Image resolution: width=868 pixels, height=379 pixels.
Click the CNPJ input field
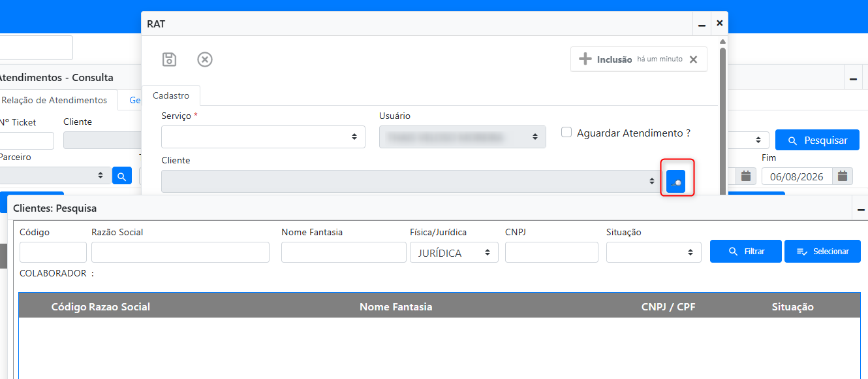[x=551, y=252]
